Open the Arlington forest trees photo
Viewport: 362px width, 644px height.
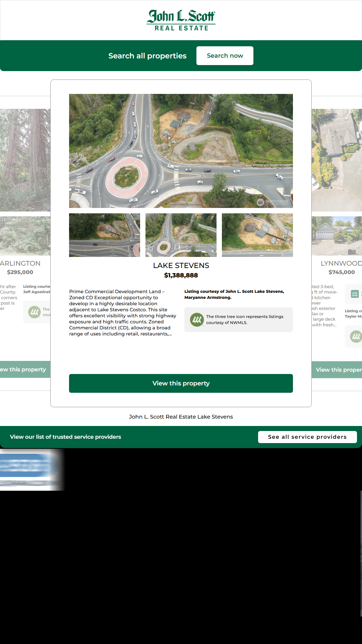click(25, 160)
